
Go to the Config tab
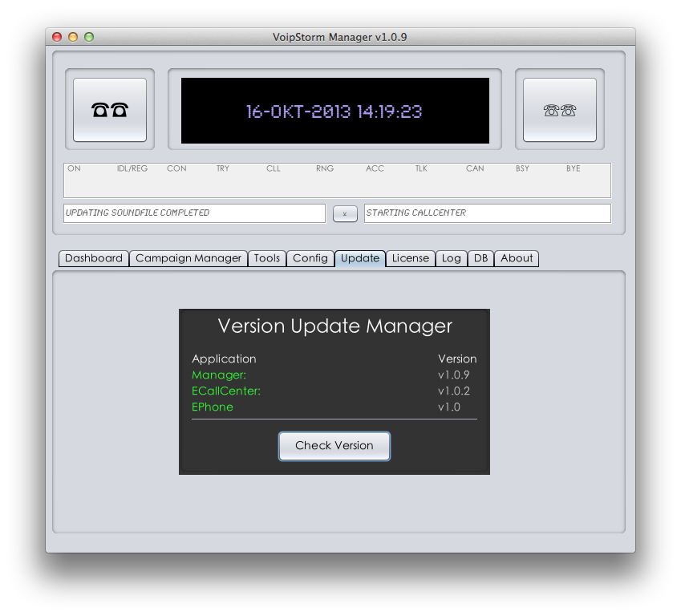(310, 258)
